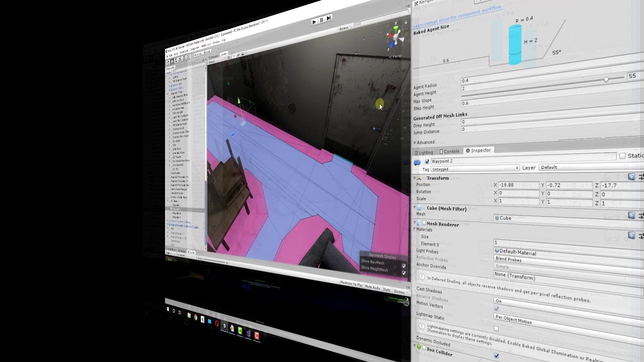The height and width of the screenshot is (362, 644).
Task: Enable 2D view button in Scene toolbar
Action: 228,57
